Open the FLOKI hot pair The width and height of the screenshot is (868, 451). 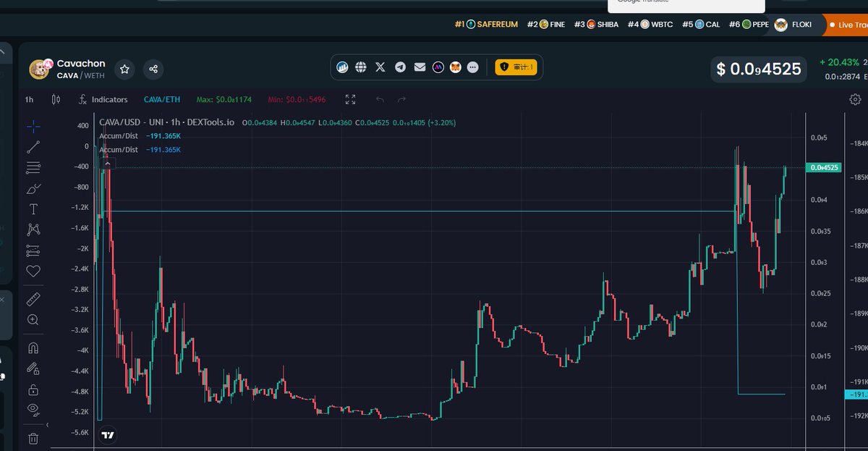[x=793, y=25]
